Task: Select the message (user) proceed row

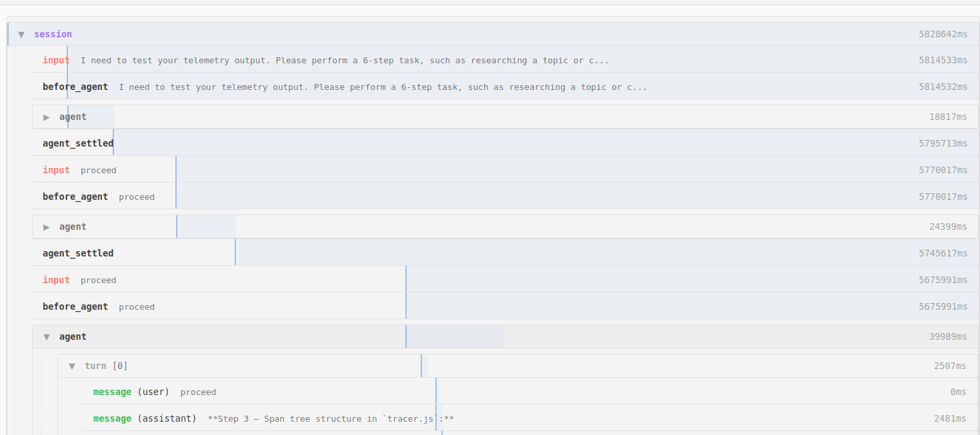Action: [531, 392]
